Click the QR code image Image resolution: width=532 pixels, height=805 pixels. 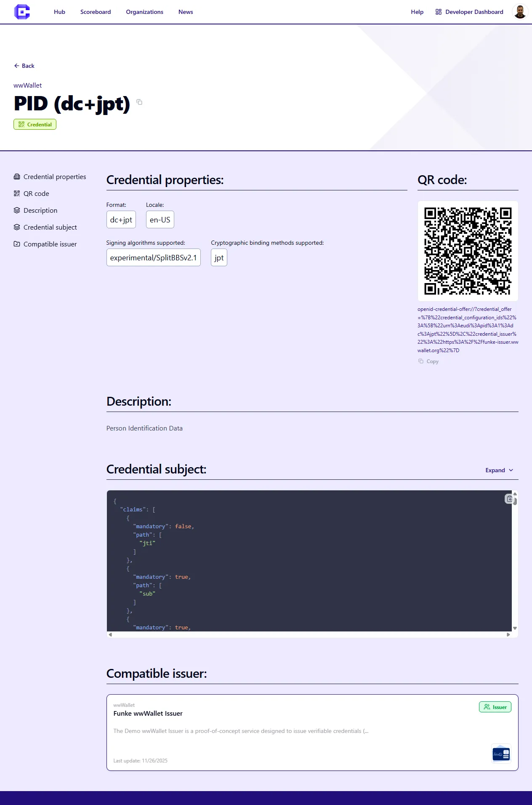(x=468, y=251)
